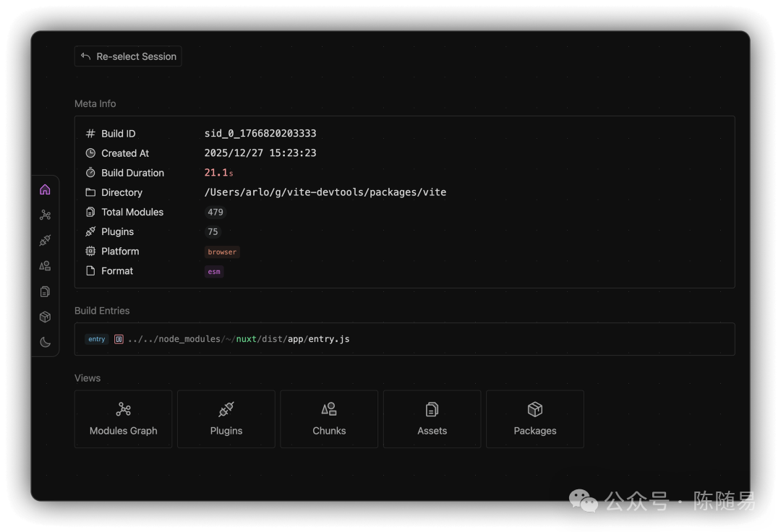Image resolution: width=781 pixels, height=532 pixels.
Task: Open the Modules Graph view card
Action: [x=123, y=419]
